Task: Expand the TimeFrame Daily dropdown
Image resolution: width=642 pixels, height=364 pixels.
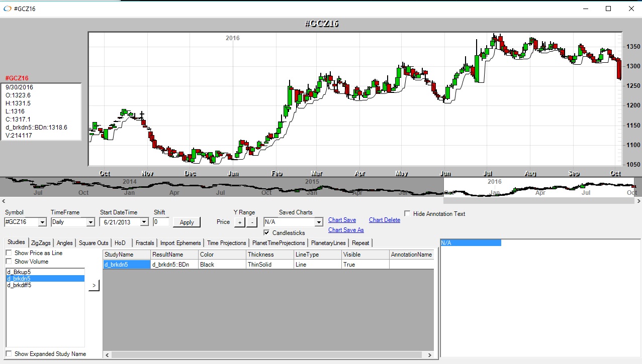Action: click(x=90, y=222)
